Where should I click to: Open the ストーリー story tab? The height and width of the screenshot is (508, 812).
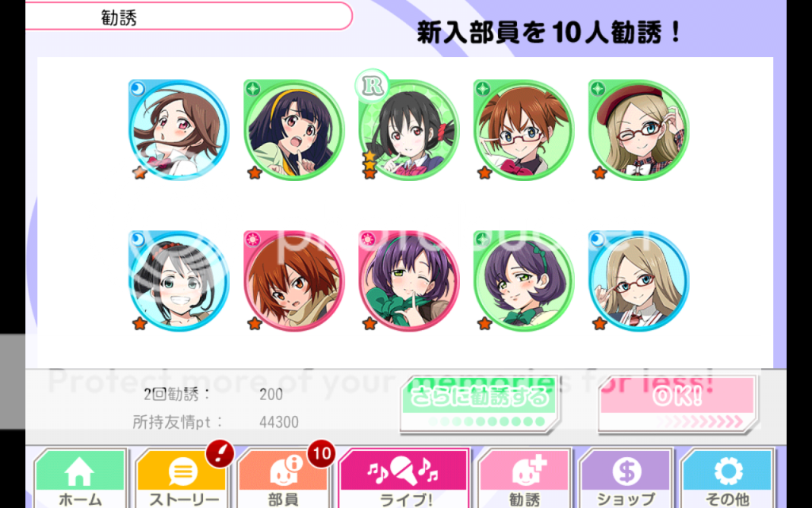[182, 479]
